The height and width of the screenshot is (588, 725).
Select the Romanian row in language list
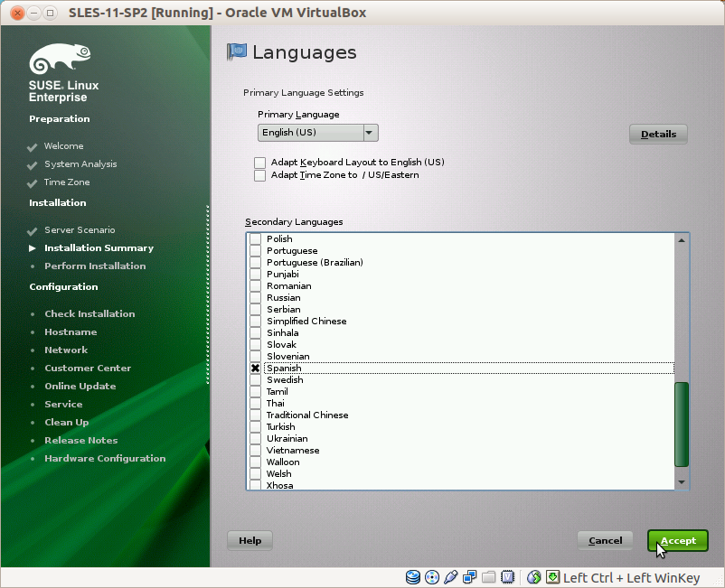460,286
